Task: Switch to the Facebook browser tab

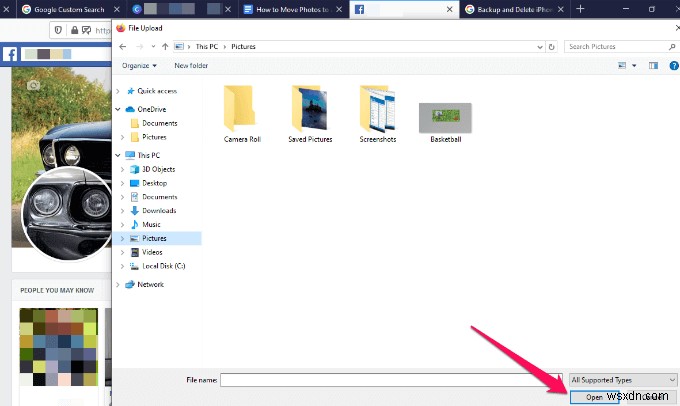Action: coord(403,9)
